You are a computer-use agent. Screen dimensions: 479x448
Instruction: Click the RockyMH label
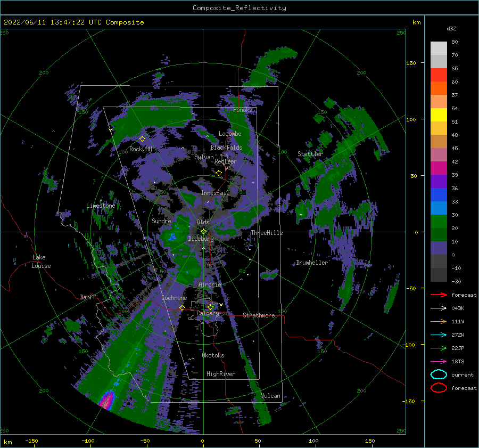pyautogui.click(x=141, y=149)
